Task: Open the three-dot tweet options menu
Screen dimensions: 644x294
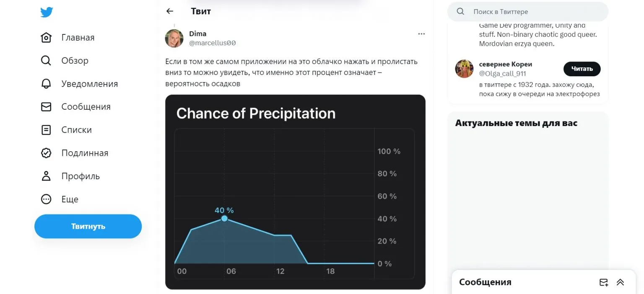Action: pyautogui.click(x=421, y=34)
